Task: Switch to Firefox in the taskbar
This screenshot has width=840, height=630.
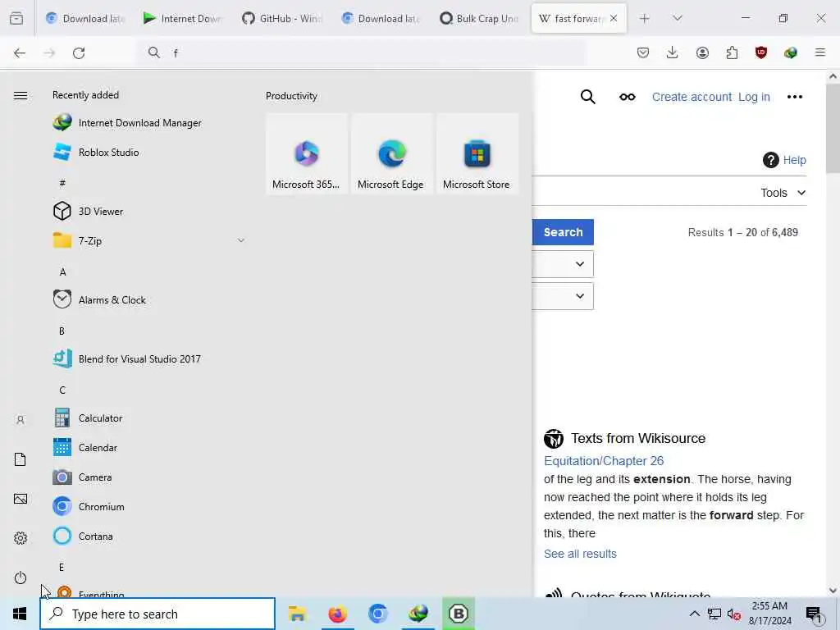Action: point(337,614)
